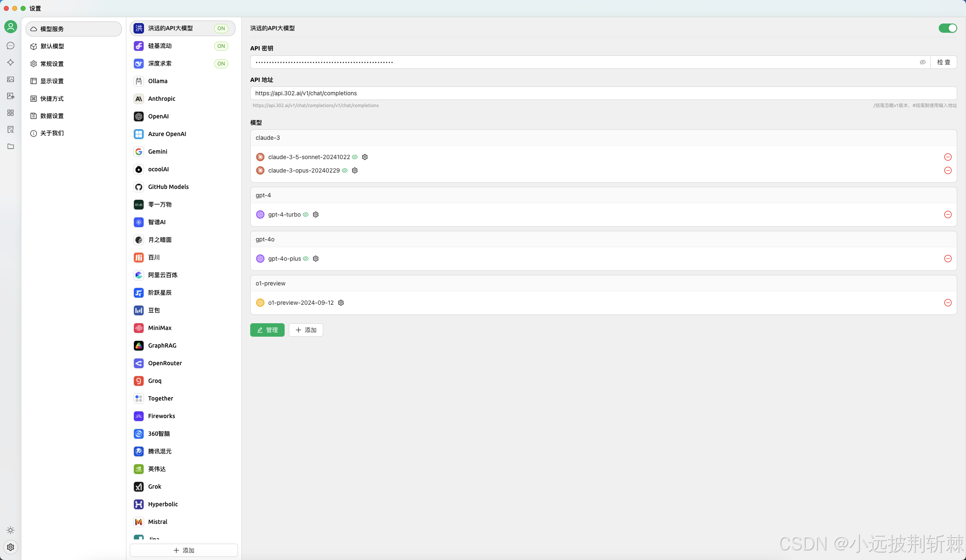The height and width of the screenshot is (560, 966).
Task: Switch theme with the sun icon
Action: tap(10, 530)
